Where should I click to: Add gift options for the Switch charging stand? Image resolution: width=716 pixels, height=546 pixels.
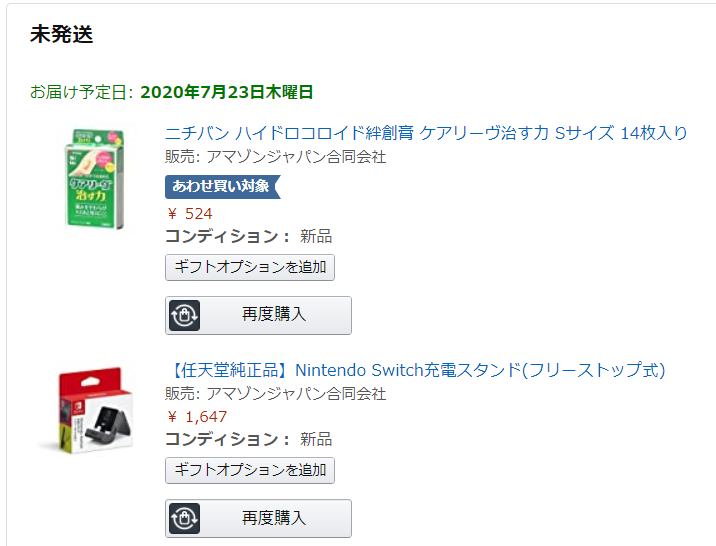tap(250, 470)
